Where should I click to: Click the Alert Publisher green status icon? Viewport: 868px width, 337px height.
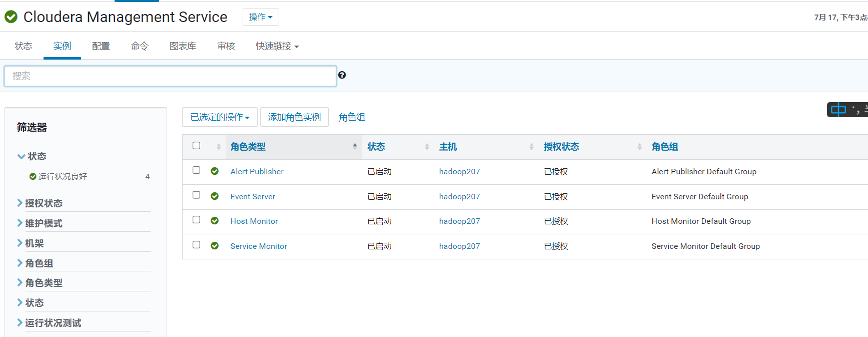[215, 171]
